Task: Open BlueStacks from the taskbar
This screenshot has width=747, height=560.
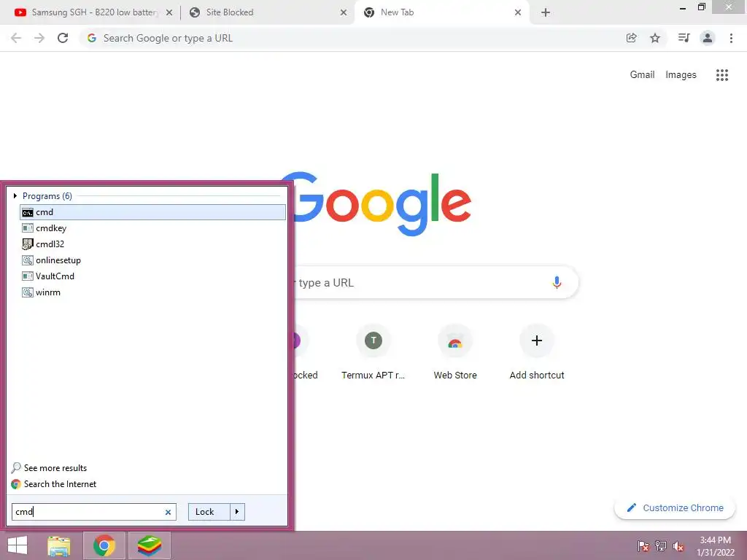Action: (149, 545)
